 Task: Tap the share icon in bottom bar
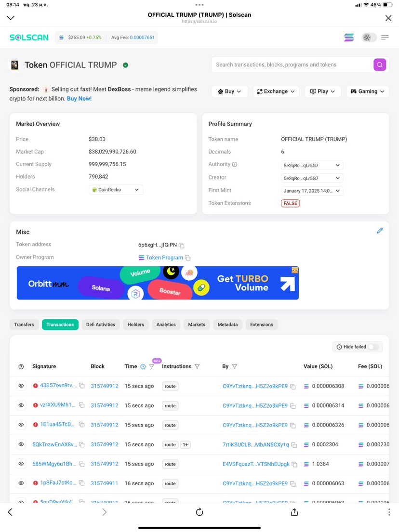(294, 512)
